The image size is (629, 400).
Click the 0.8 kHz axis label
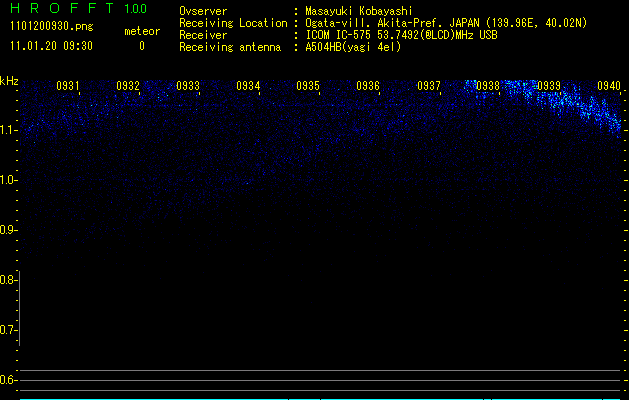8,280
